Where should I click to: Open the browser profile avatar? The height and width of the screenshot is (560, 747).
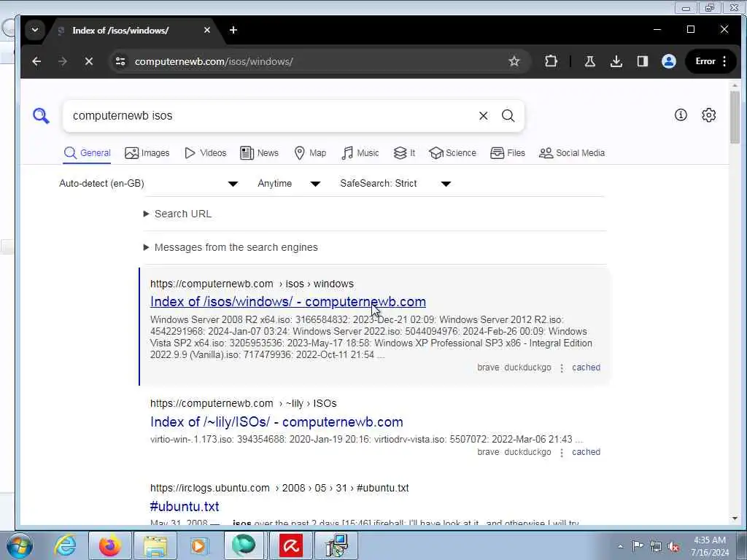click(x=669, y=61)
